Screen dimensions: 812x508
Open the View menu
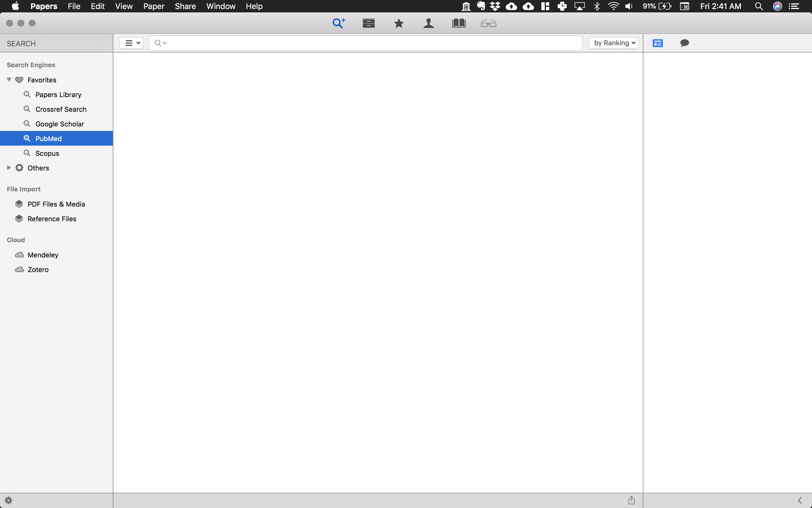click(124, 6)
